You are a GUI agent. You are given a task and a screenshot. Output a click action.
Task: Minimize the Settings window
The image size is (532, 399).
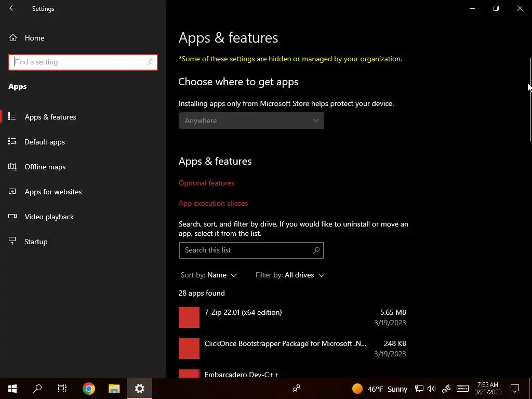coord(472,8)
